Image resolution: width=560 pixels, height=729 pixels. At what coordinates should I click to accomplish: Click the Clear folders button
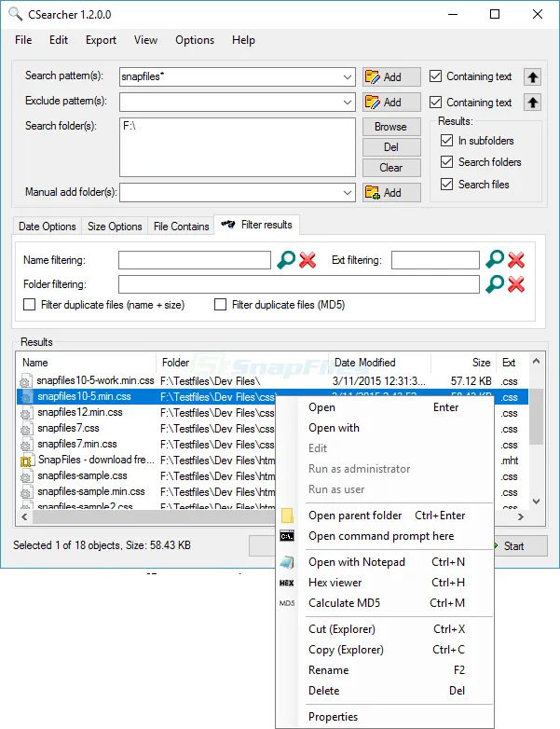[x=391, y=168]
